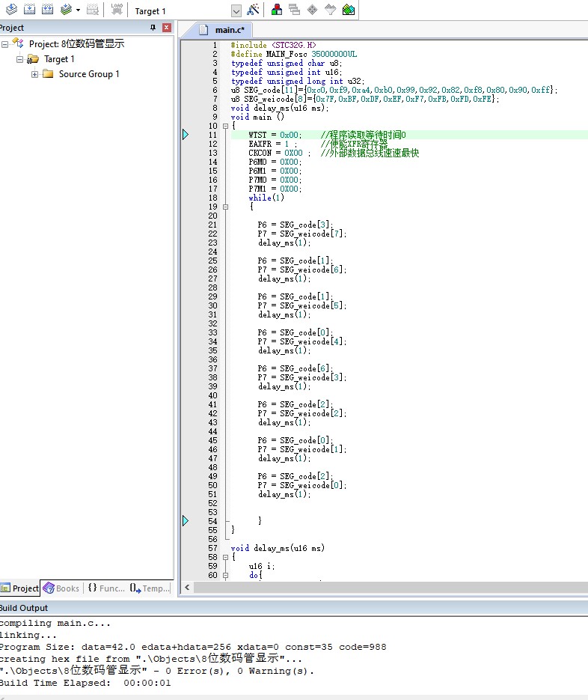
Task: Expand the Source Group 1 folder
Action: [34, 74]
